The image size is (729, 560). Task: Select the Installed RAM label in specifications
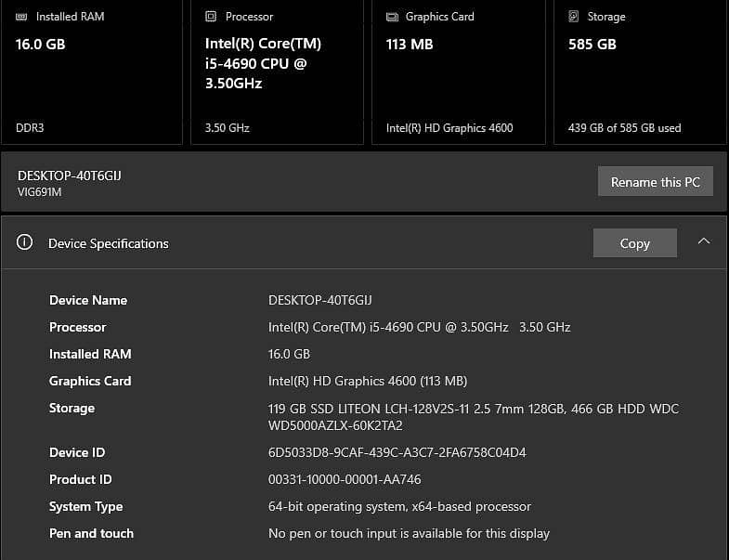[x=90, y=354]
